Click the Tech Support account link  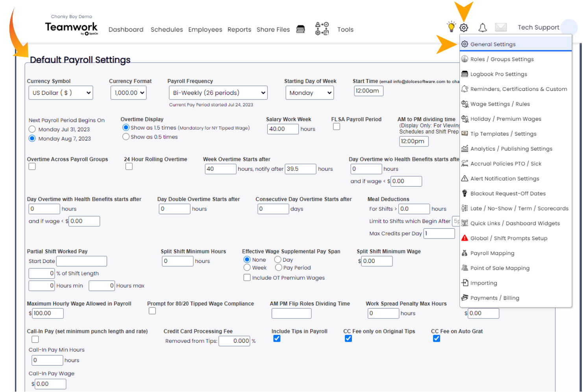coord(538,27)
